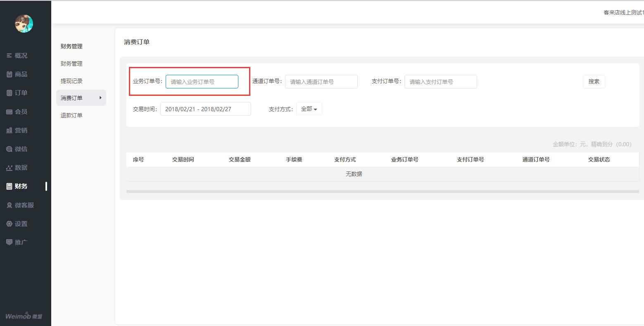
Task: Click the horizontal scrollbar under the table
Action: pyautogui.click(x=382, y=191)
